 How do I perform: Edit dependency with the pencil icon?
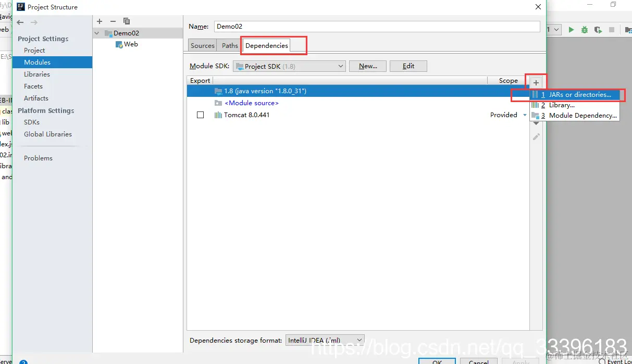536,136
